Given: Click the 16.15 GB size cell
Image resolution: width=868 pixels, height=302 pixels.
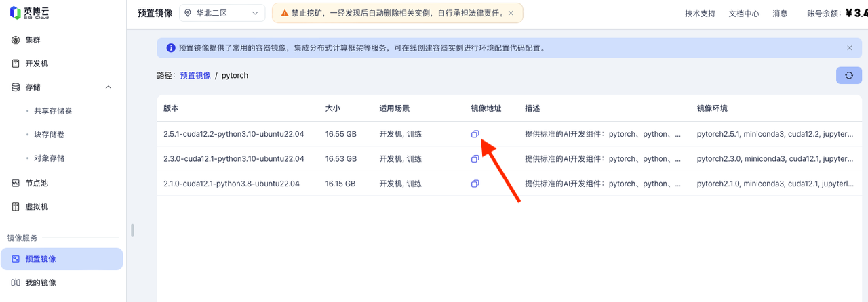Looking at the screenshot, I should click(x=340, y=184).
